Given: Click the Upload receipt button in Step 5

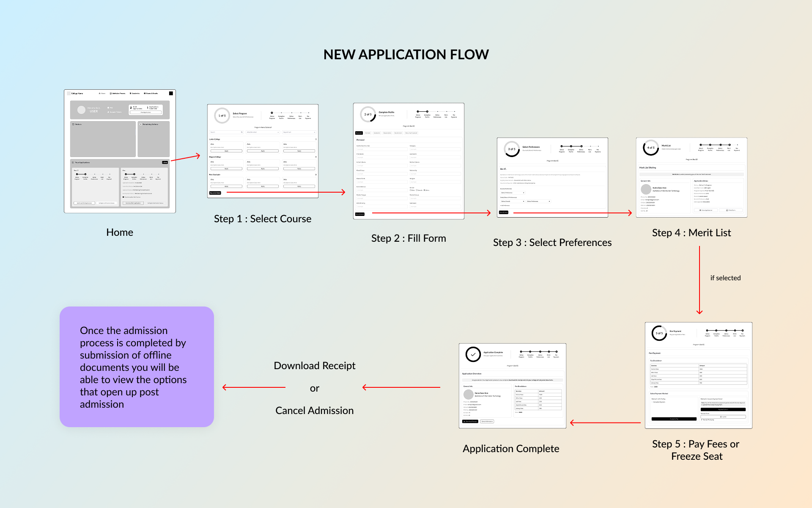Looking at the screenshot, I should point(723,417).
